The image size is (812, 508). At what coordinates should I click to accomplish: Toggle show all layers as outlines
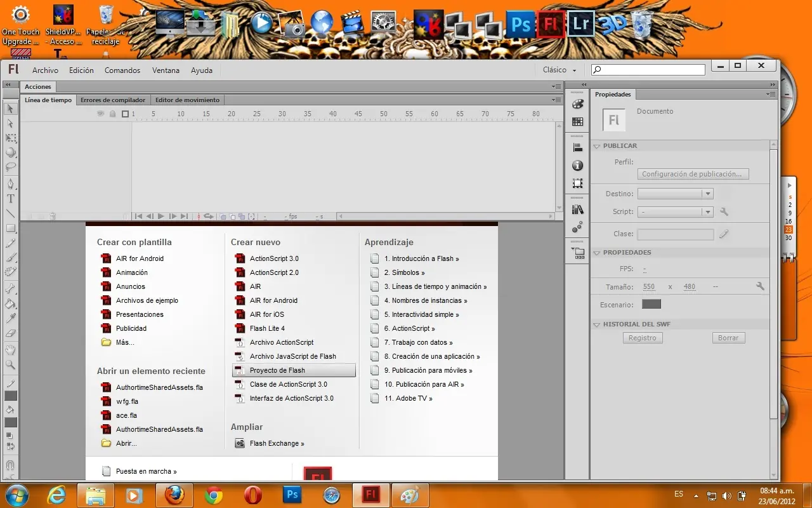tap(125, 114)
